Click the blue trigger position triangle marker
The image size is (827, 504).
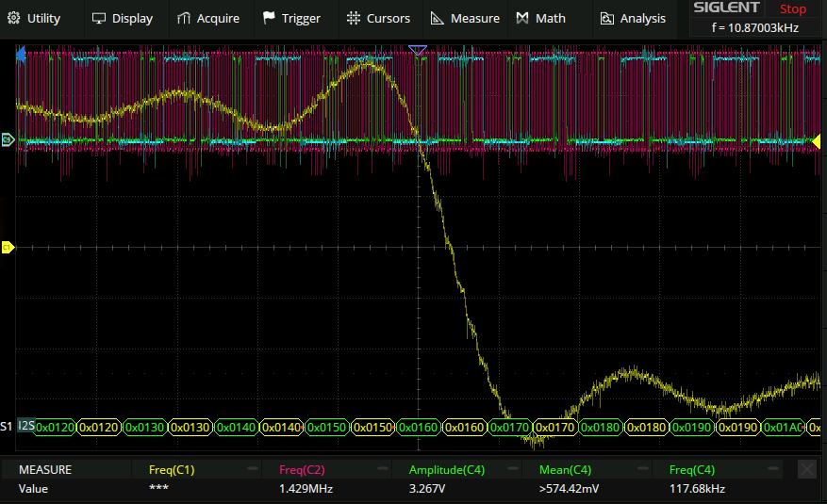pos(419,50)
